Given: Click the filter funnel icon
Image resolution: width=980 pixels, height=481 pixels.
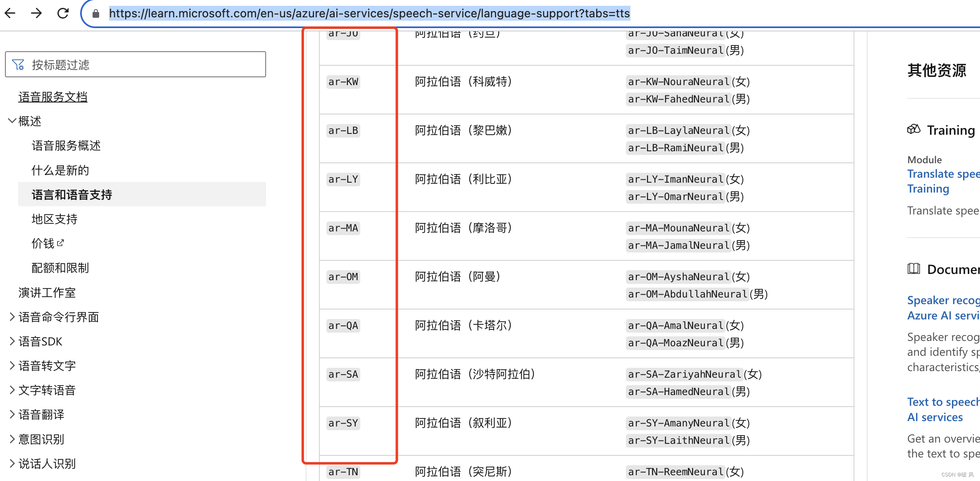Looking at the screenshot, I should 18,64.
